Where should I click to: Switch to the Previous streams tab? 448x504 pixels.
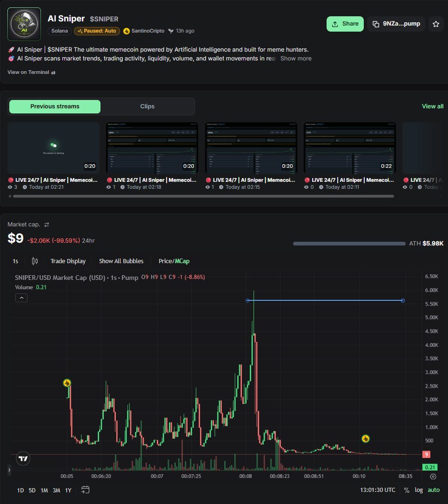[x=55, y=106]
